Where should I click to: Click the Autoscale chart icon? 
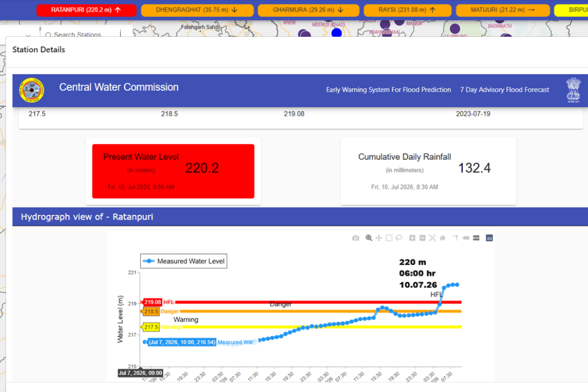point(432,238)
